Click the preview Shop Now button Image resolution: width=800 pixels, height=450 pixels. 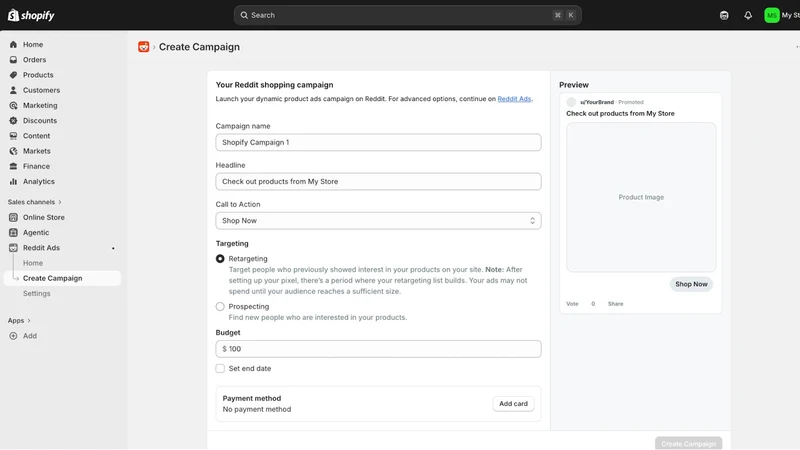[691, 284]
